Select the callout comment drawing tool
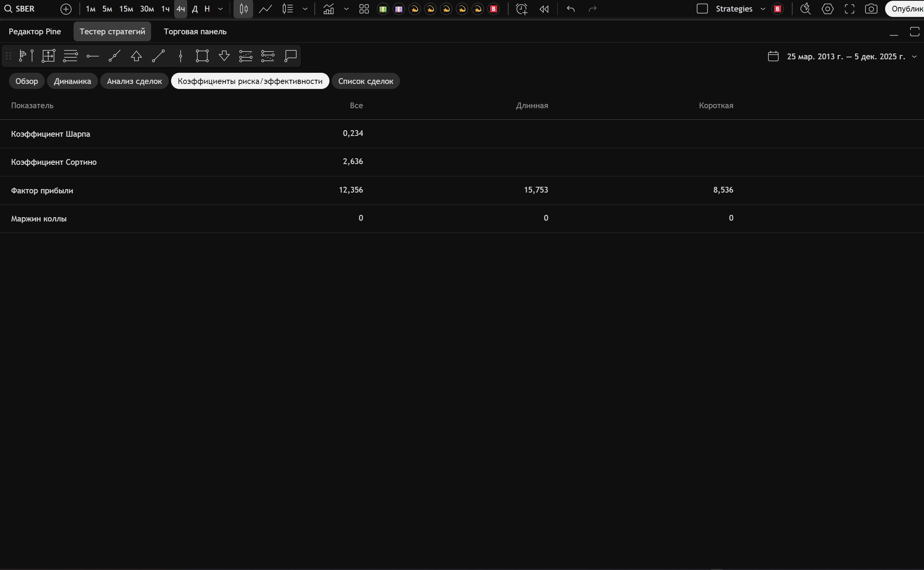The height and width of the screenshot is (570, 924). click(290, 56)
